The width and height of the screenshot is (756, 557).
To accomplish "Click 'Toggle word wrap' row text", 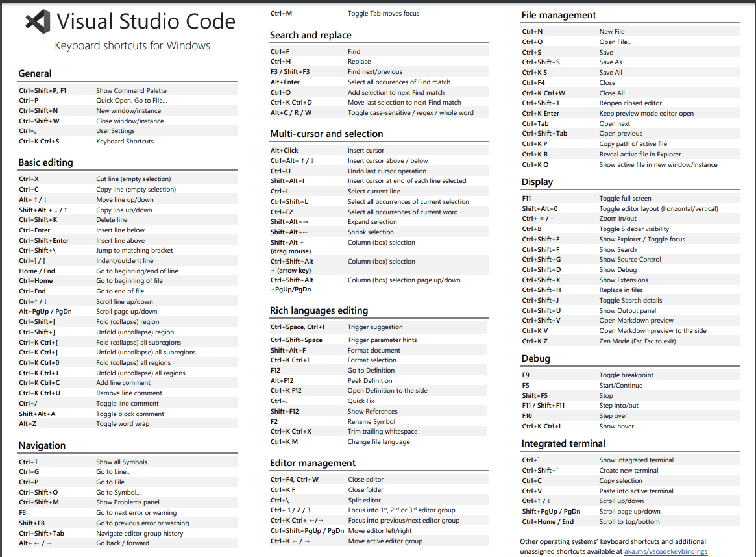I will click(x=123, y=424).
